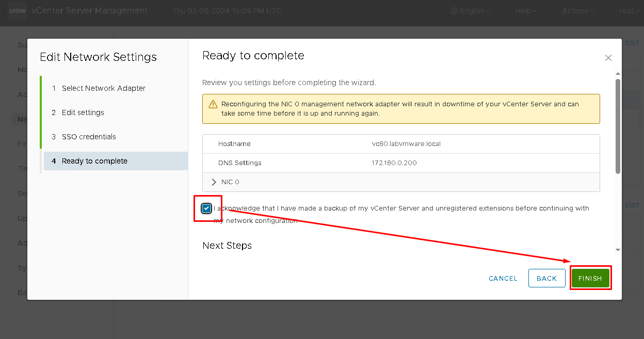The height and width of the screenshot is (339, 644).
Task: Open the Help dropdown menu
Action: click(x=526, y=11)
